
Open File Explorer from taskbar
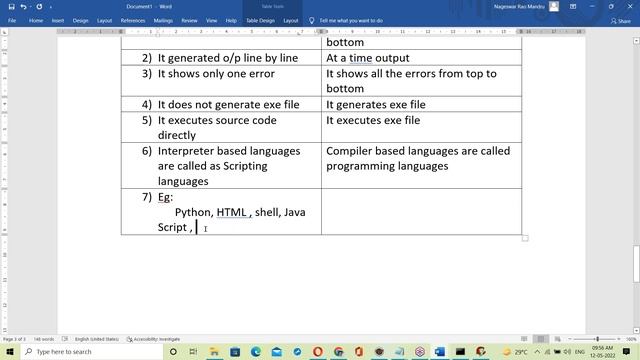(x=214, y=351)
